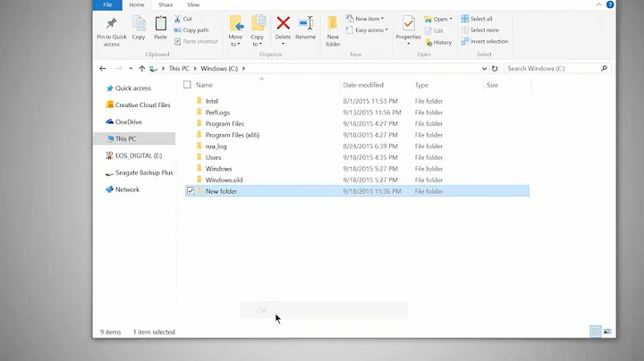Open the File menu tab

click(x=107, y=5)
